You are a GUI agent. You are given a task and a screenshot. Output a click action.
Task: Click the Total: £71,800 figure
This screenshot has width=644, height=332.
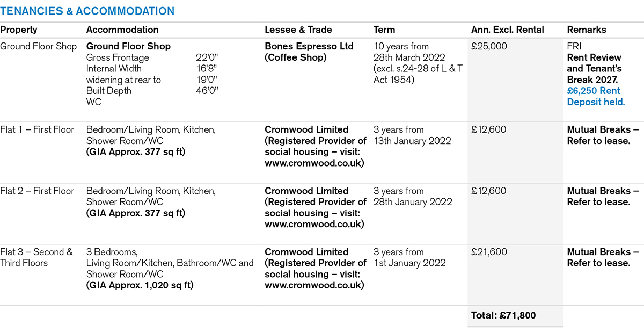pyautogui.click(x=503, y=316)
